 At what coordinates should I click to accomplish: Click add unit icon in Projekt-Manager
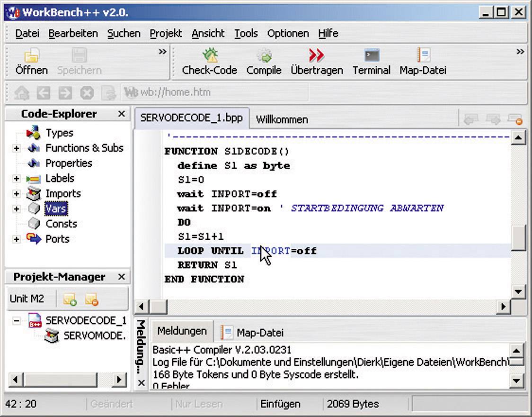(70, 299)
